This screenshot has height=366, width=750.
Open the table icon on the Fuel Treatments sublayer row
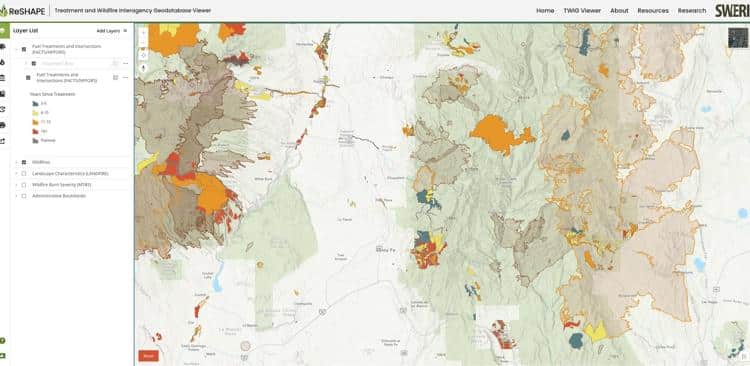coord(115,78)
